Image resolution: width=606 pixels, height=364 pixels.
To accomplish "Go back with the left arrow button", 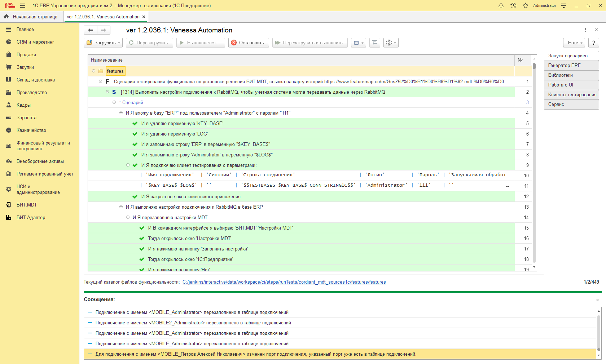I will pos(91,30).
